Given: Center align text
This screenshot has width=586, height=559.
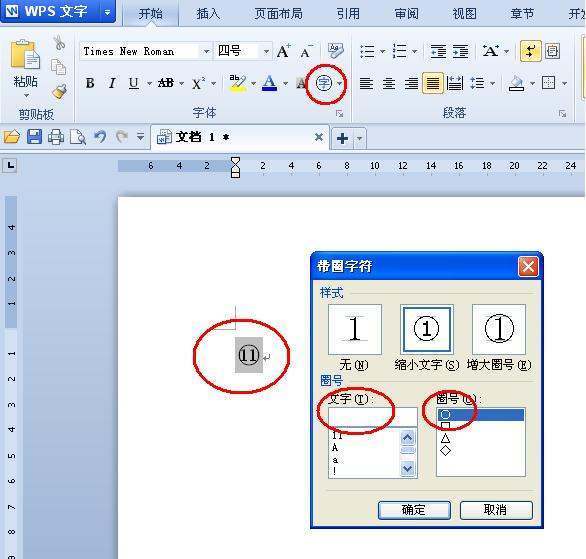Looking at the screenshot, I should tap(389, 83).
